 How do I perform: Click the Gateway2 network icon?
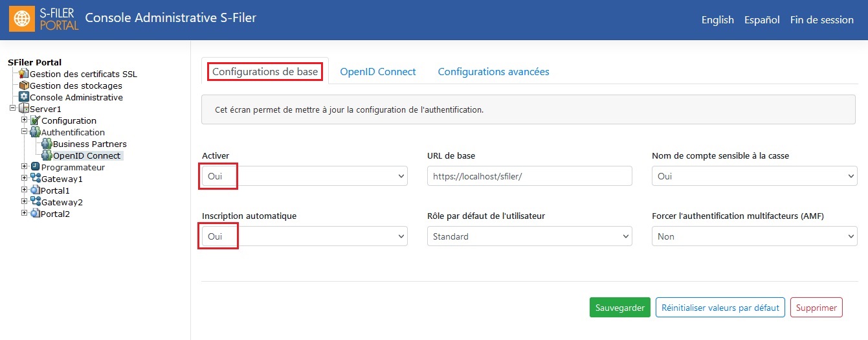[36, 202]
